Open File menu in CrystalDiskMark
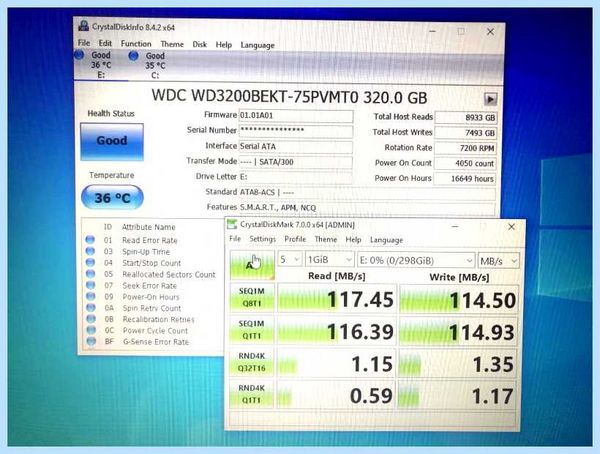The width and height of the screenshot is (600, 454). point(235,239)
